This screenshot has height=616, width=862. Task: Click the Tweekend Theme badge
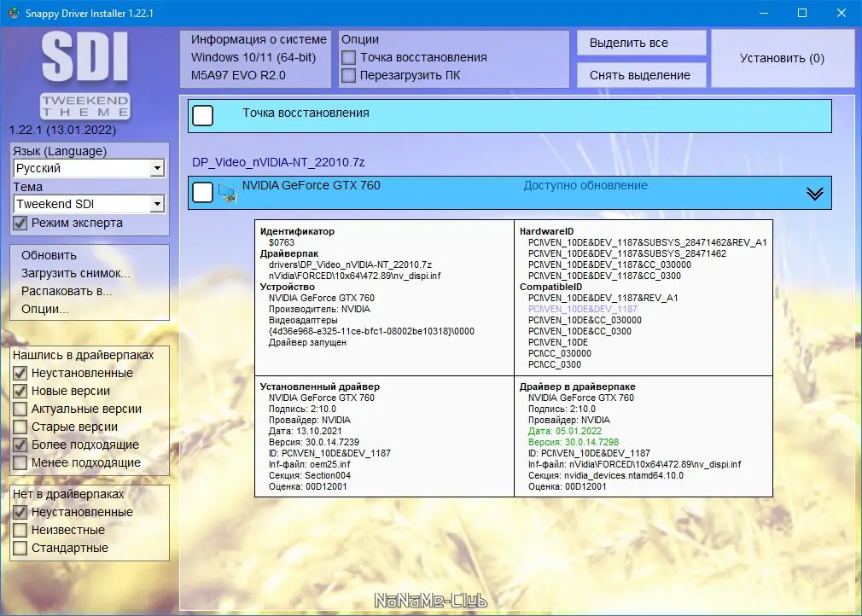click(85, 106)
